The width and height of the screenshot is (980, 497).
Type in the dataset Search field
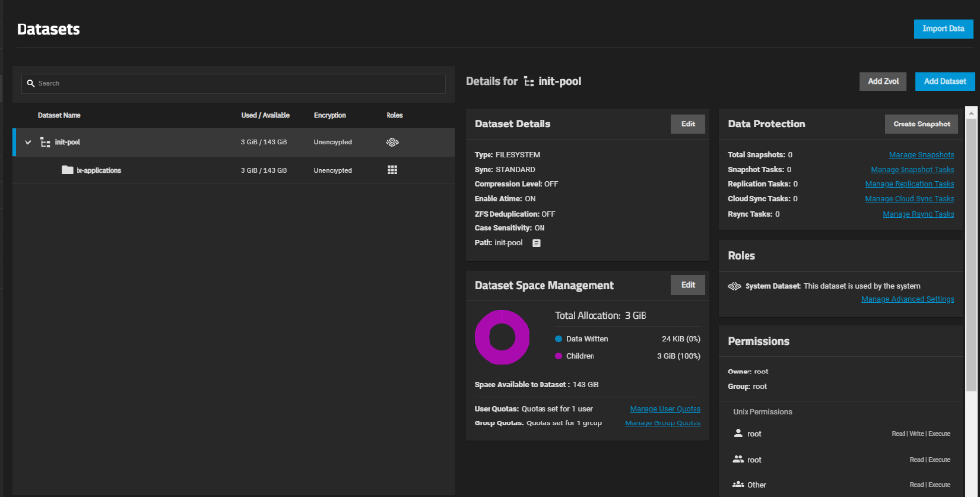tap(235, 84)
